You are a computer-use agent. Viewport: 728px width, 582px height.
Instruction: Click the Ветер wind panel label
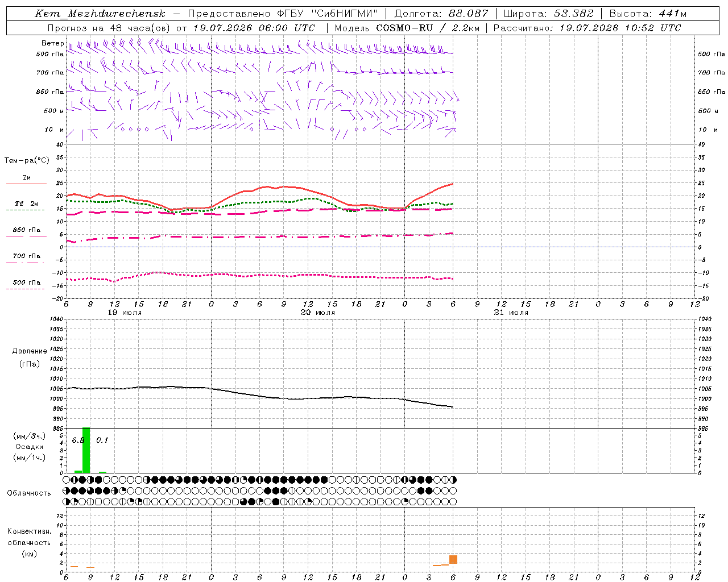pyautogui.click(x=52, y=43)
